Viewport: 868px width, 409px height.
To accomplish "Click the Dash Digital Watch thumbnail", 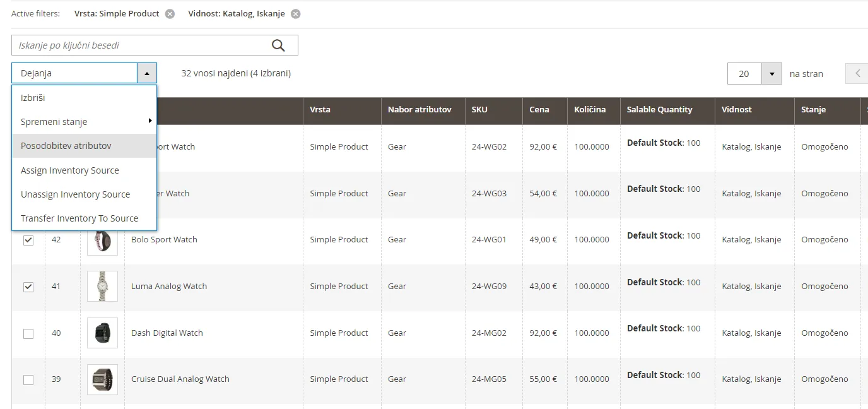I will [102, 333].
